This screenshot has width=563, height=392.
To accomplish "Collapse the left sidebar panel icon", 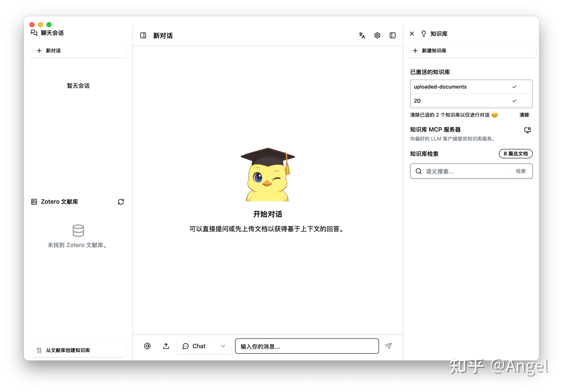I will click(143, 36).
